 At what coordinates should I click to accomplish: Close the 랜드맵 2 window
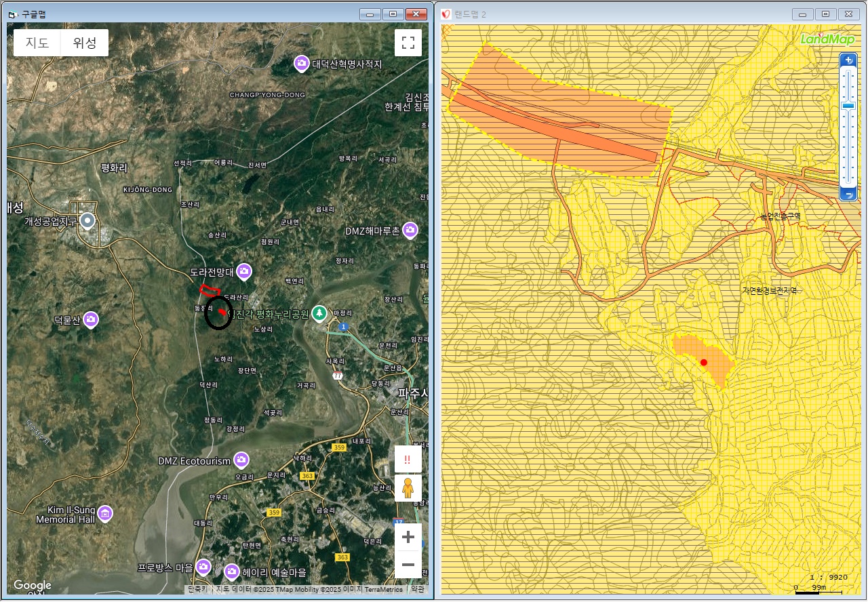[x=848, y=14]
